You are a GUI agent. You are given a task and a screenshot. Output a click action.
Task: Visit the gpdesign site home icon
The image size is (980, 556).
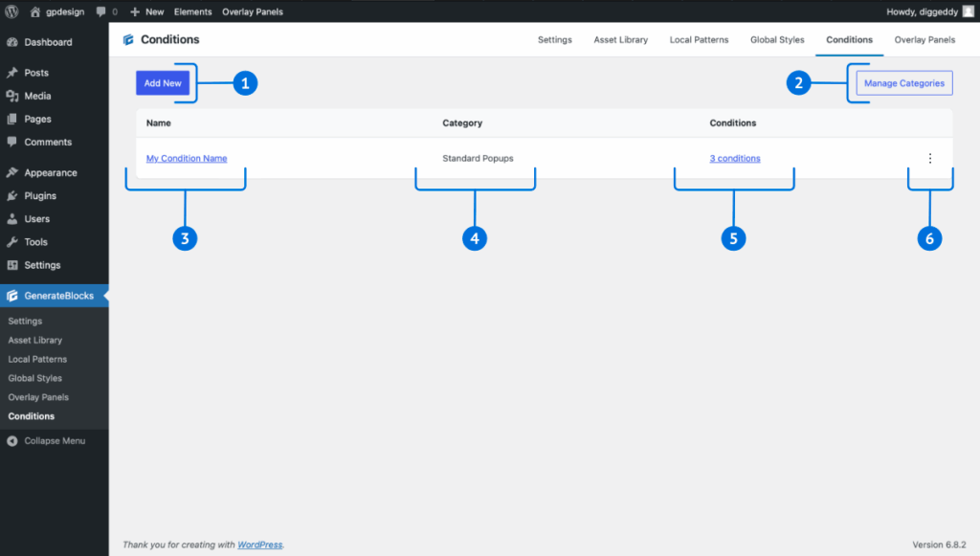click(x=35, y=11)
